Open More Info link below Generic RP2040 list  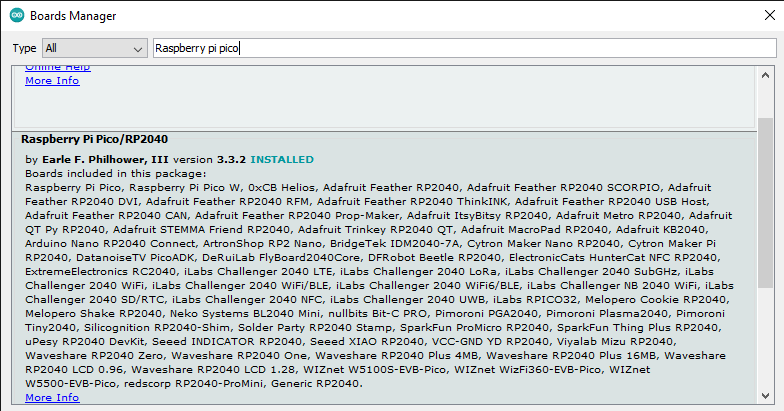coord(52,398)
